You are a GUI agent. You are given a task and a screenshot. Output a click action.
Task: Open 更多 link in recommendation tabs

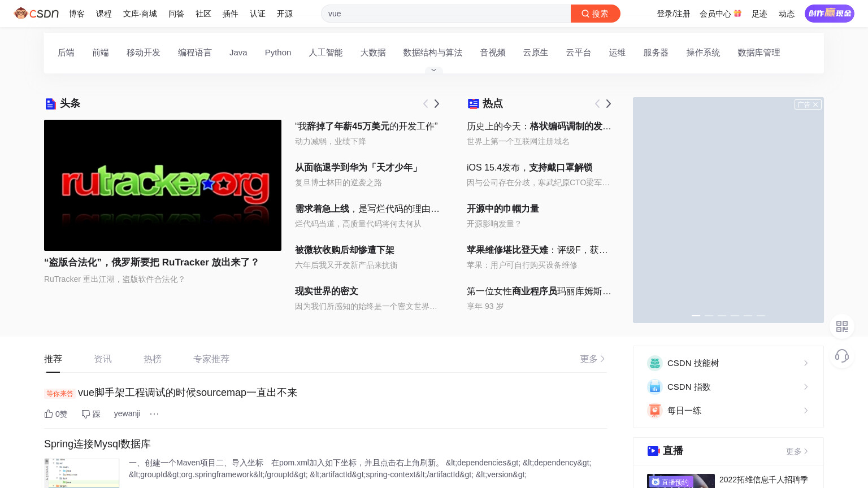point(593,359)
